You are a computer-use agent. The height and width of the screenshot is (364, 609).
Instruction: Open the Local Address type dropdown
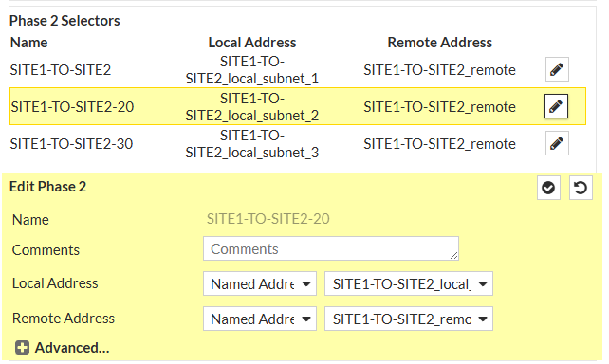[x=260, y=283]
